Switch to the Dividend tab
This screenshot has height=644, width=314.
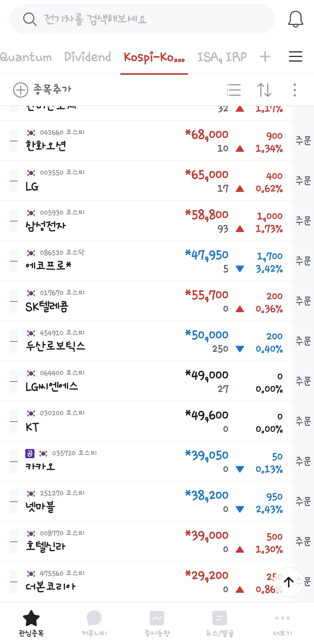(x=87, y=57)
